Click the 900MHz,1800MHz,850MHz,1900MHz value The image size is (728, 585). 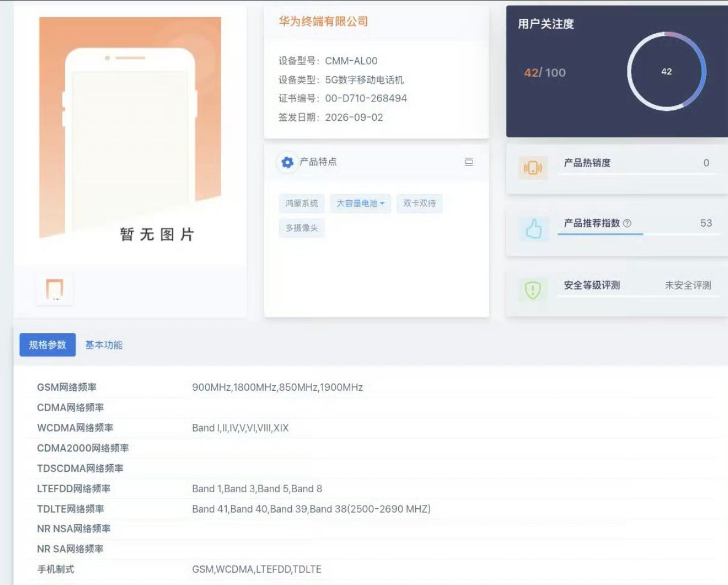pos(277,387)
